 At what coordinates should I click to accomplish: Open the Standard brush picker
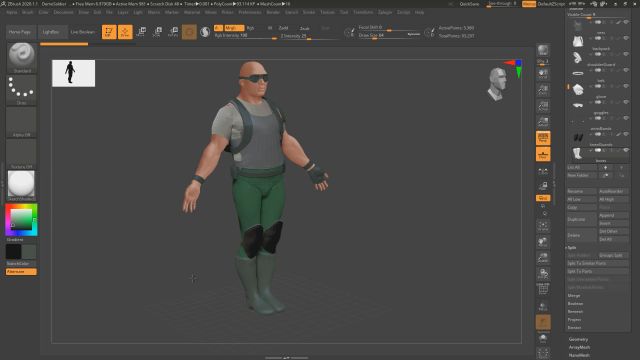click(21, 58)
